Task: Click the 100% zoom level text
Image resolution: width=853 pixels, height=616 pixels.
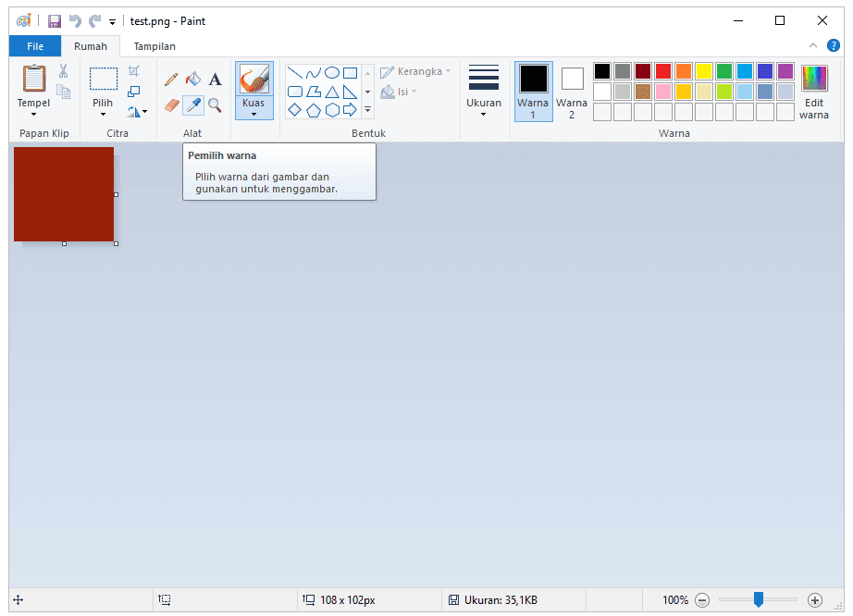Action: tap(675, 600)
